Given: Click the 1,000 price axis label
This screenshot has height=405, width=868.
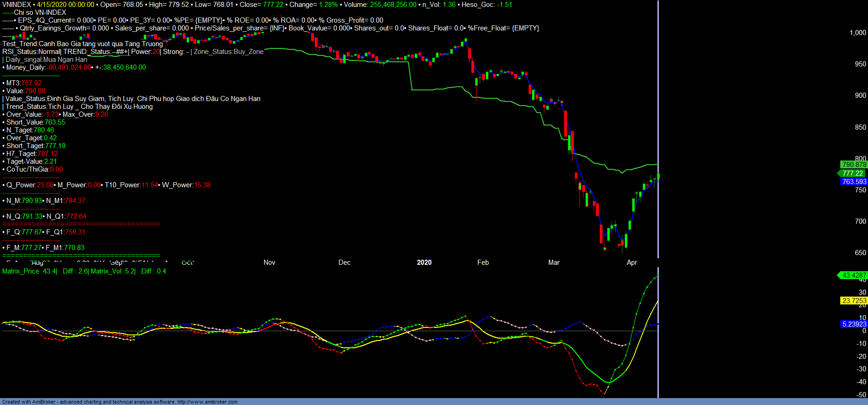Looking at the screenshot, I should (857, 33).
